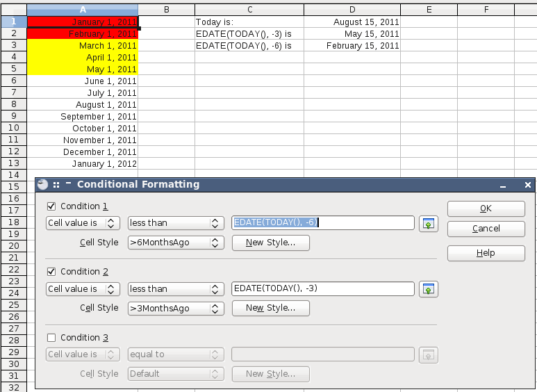Open Condition 1 'less than' operator dropdown
Image resolution: width=537 pixels, height=392 pixels.
click(x=175, y=223)
